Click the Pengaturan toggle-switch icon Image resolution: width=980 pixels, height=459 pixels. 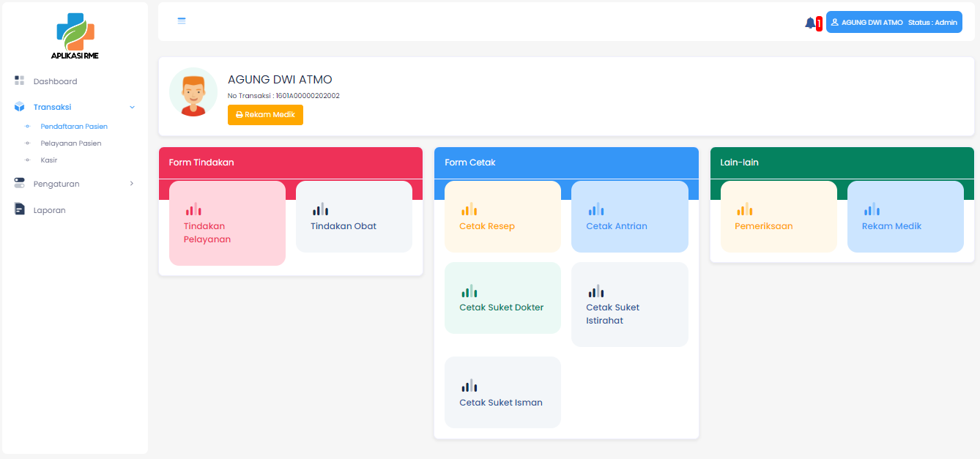pyautogui.click(x=20, y=184)
